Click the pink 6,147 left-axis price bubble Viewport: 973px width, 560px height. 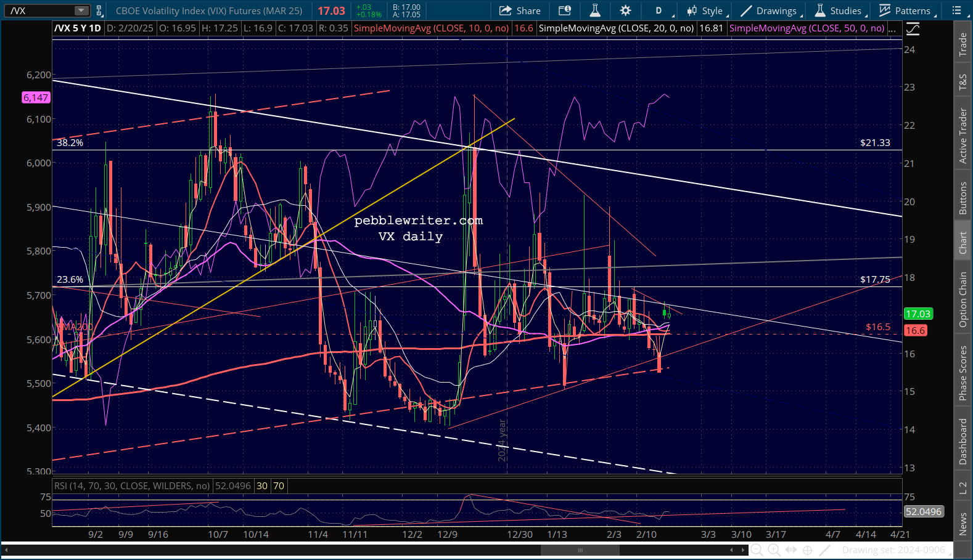36,97
